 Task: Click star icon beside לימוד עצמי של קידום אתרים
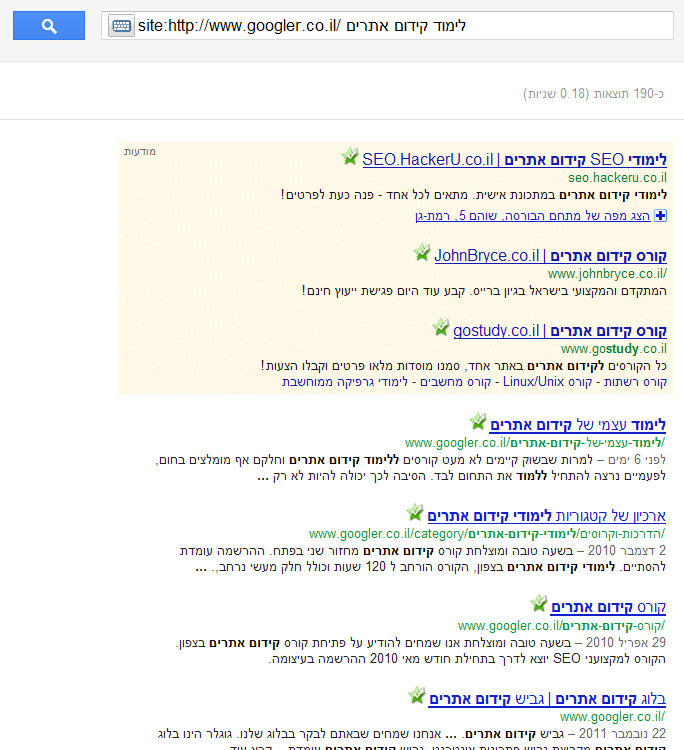point(477,421)
